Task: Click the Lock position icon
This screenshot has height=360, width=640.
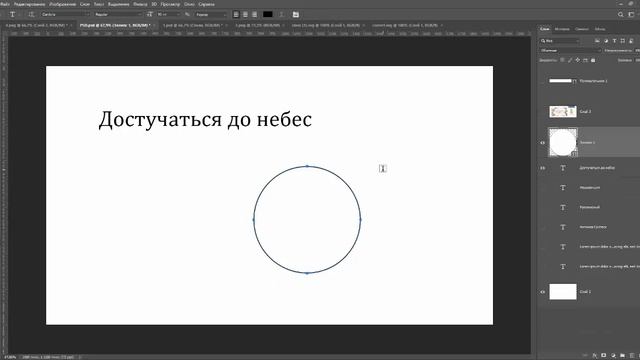Action: tap(578, 60)
